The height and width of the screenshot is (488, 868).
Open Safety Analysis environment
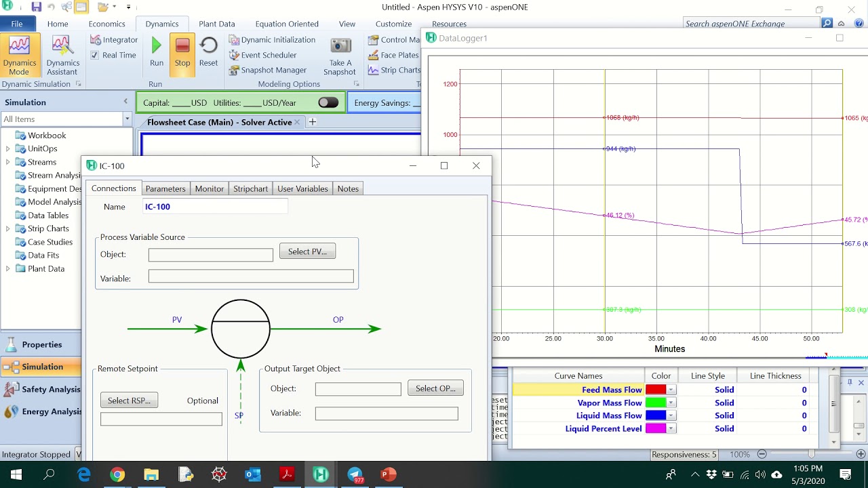point(41,389)
